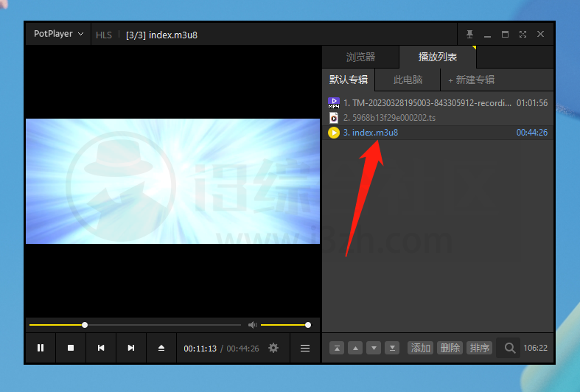Move selected item down one position
Viewport: 580px width, 392px height.
[x=374, y=348]
